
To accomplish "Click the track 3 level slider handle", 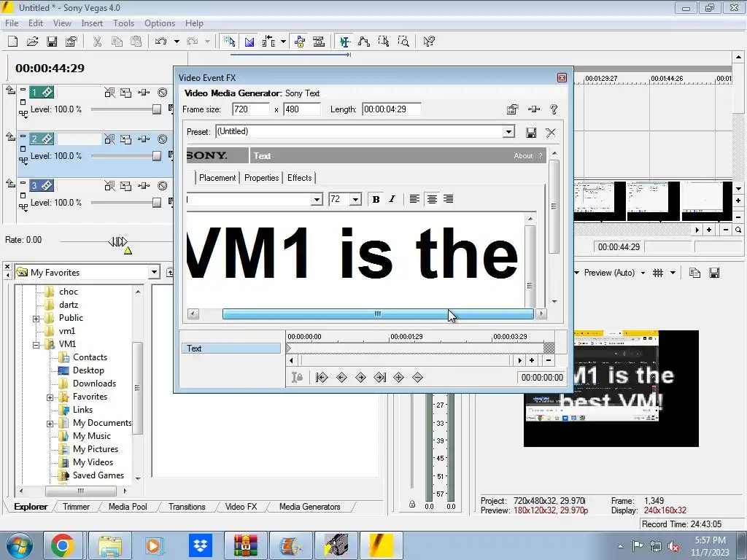I will tap(157, 203).
